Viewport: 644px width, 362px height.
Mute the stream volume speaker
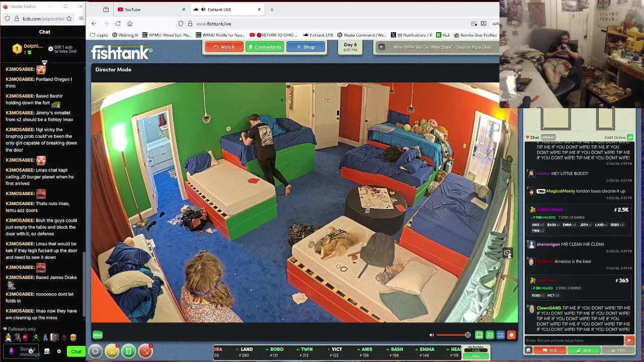431,335
